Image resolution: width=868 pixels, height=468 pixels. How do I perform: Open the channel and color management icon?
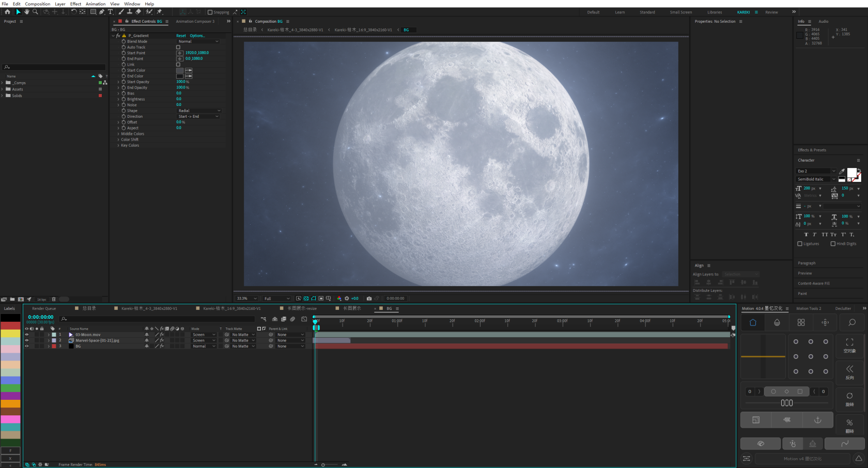[x=339, y=299]
